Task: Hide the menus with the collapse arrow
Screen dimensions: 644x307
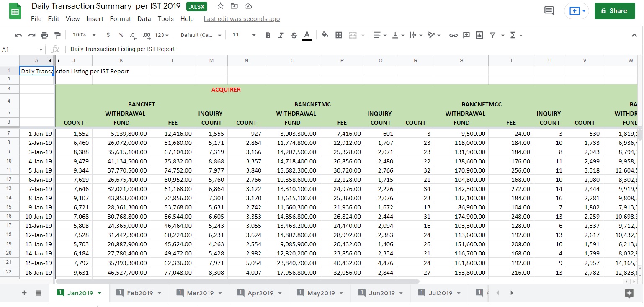Action: pos(634,35)
